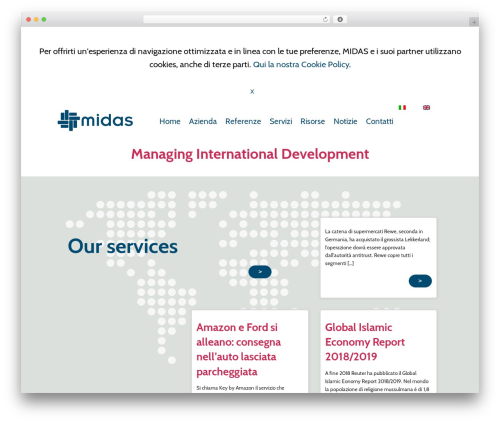
Task: Open Contatti page
Action: click(379, 121)
